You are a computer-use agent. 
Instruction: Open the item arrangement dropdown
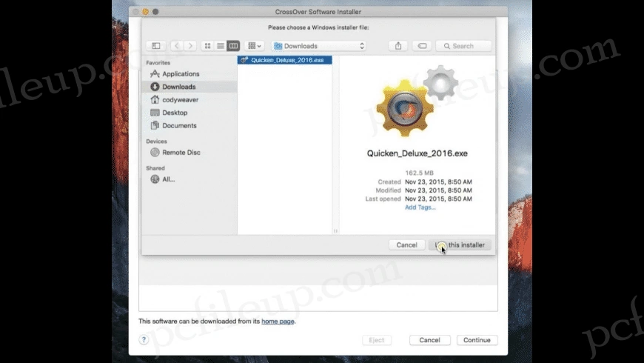255,46
